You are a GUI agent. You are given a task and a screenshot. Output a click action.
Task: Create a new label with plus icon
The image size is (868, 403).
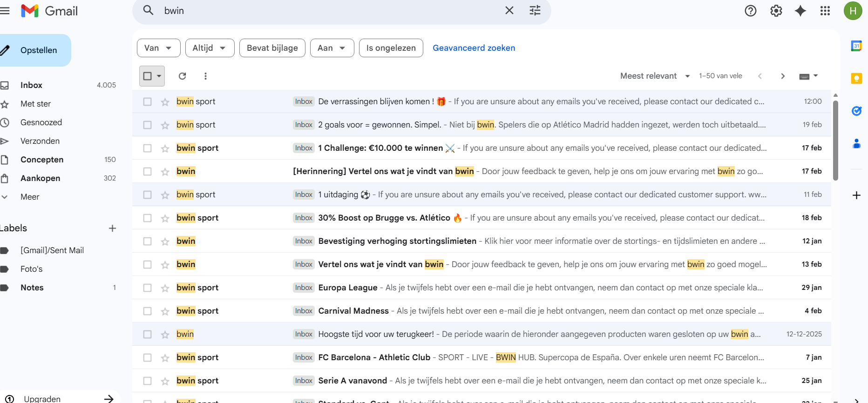(x=112, y=228)
